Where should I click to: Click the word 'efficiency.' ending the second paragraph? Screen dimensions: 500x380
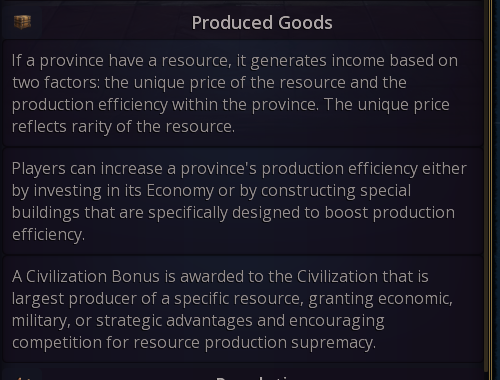tap(48, 235)
